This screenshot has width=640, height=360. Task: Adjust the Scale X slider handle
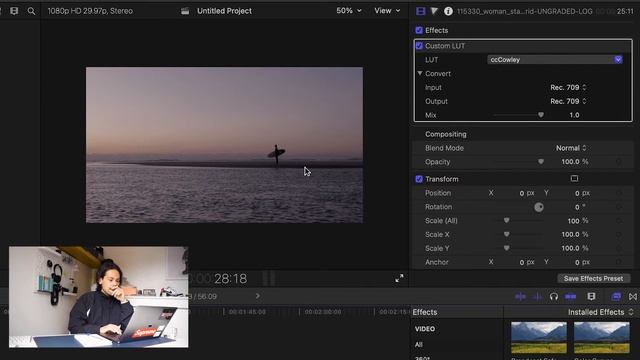pos(507,234)
